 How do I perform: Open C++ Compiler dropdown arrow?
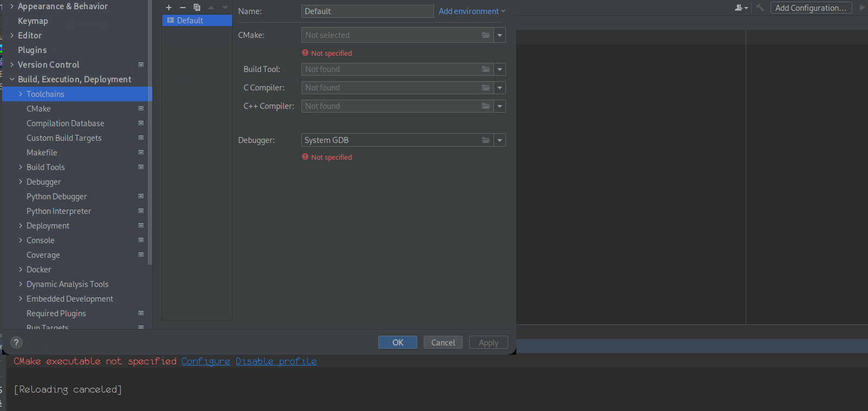pyautogui.click(x=500, y=106)
